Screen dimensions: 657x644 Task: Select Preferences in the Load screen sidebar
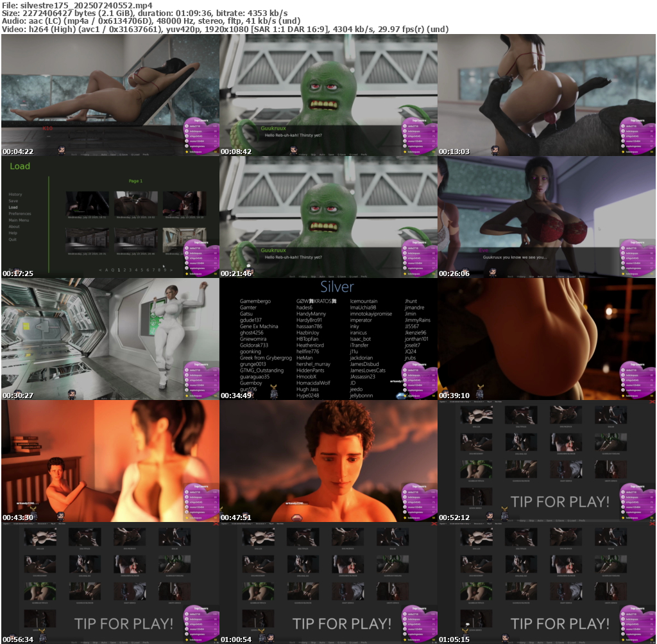[x=20, y=214]
